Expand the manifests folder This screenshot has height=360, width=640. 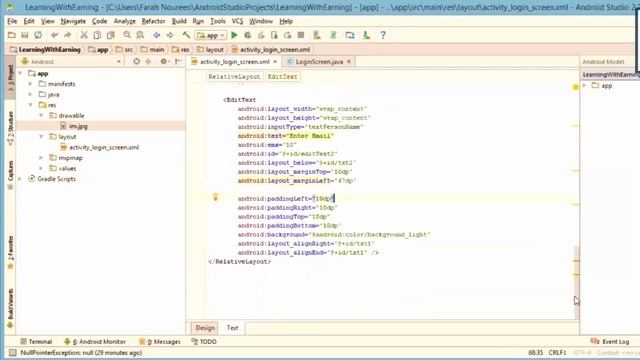[31, 84]
